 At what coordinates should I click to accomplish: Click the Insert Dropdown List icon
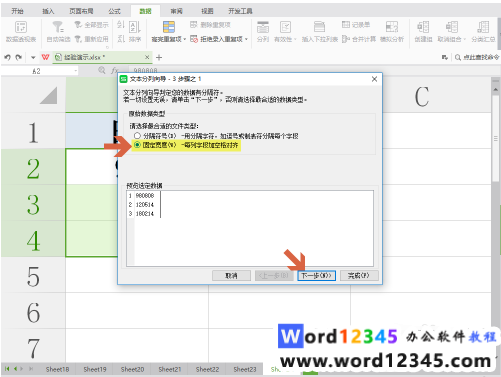coord(319,27)
